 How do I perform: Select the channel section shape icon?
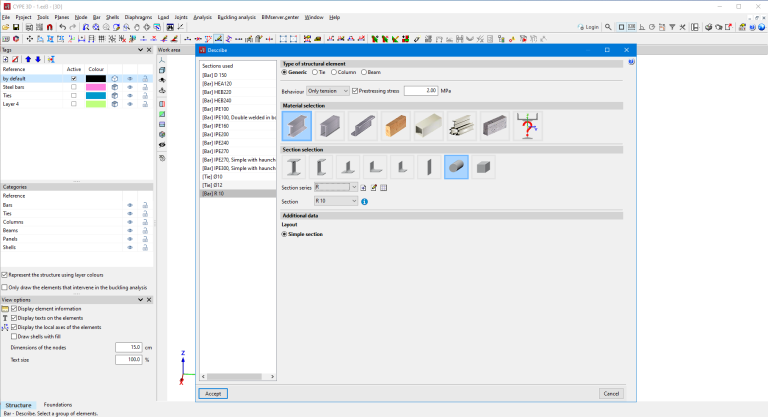pyautogui.click(x=321, y=167)
